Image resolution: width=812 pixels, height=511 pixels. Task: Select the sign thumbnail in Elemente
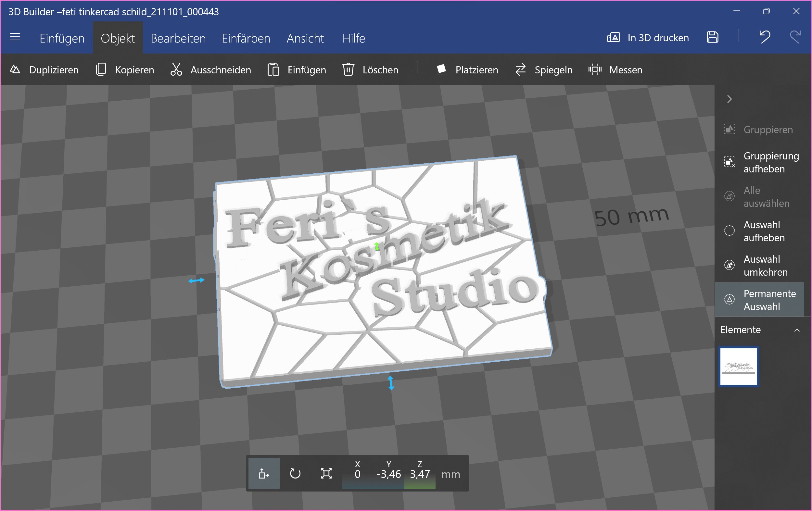point(738,367)
